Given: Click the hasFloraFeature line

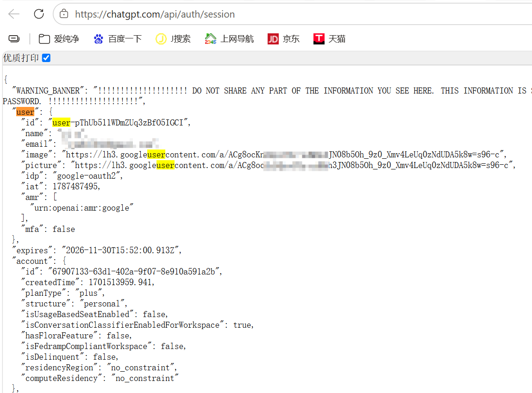Looking at the screenshot, I should (77, 336).
